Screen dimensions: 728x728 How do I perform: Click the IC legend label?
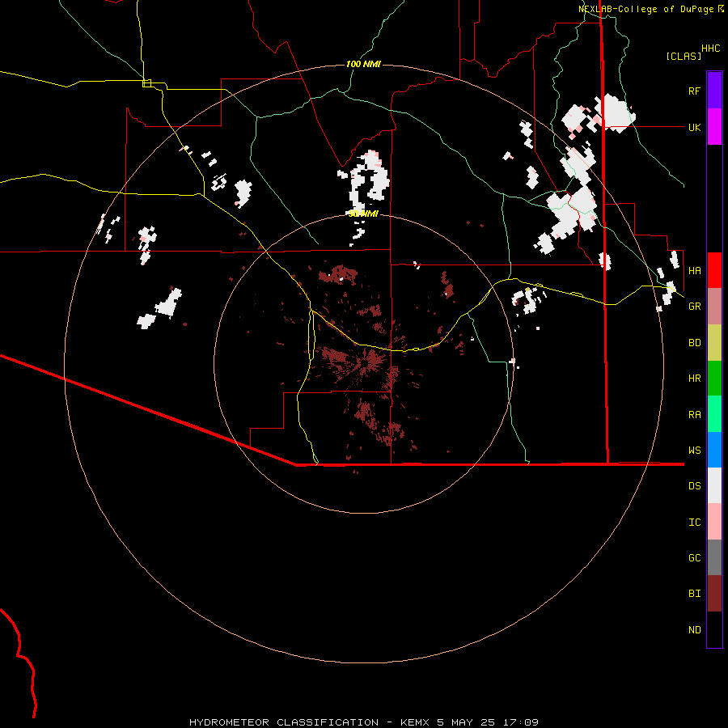694,522
